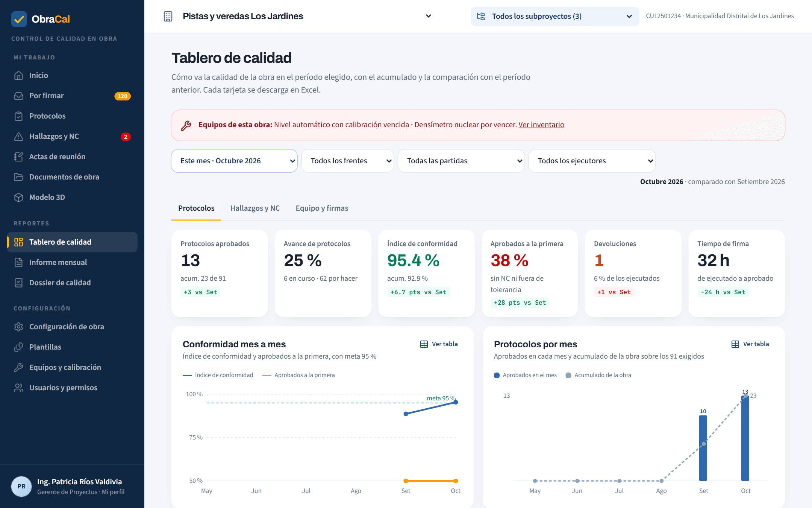The height and width of the screenshot is (508, 812).
Task: Click the Tiempo de firma 32 h card
Action: [736, 274]
